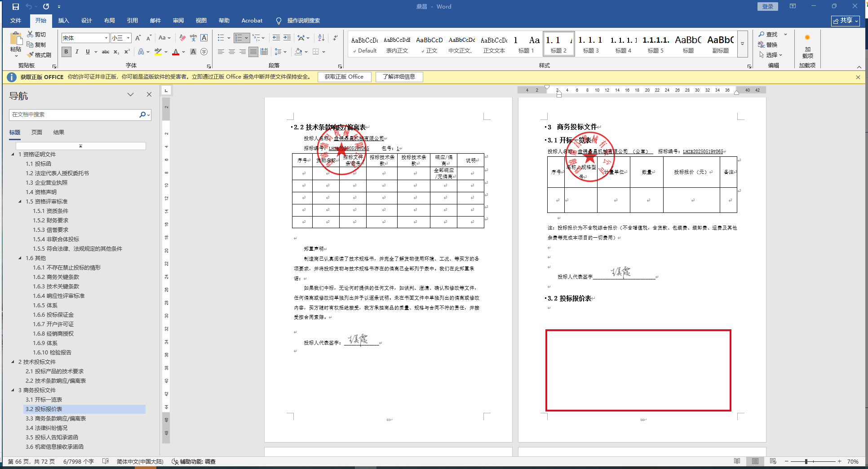
Task: Click the zoom slider handle in status bar
Action: (x=806, y=461)
